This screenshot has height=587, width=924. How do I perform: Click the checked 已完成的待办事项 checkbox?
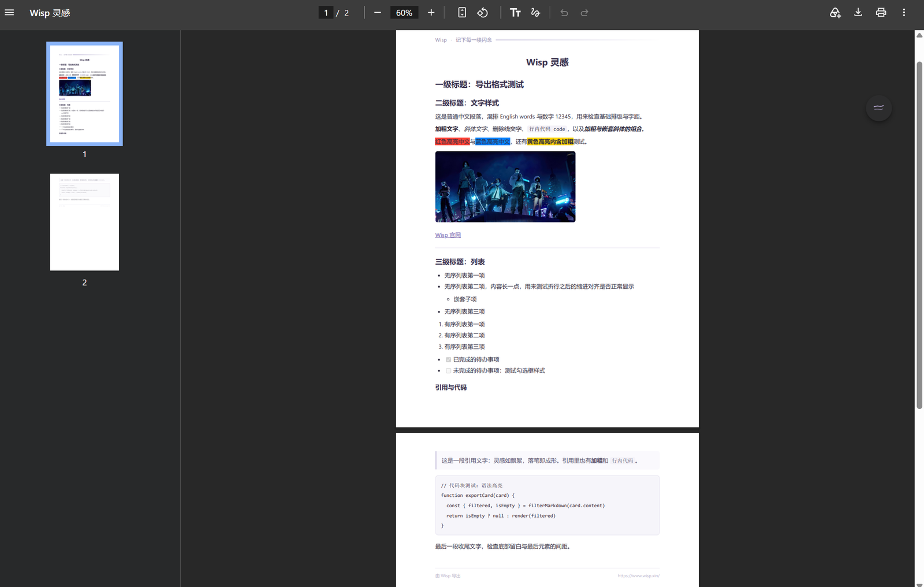[448, 359]
